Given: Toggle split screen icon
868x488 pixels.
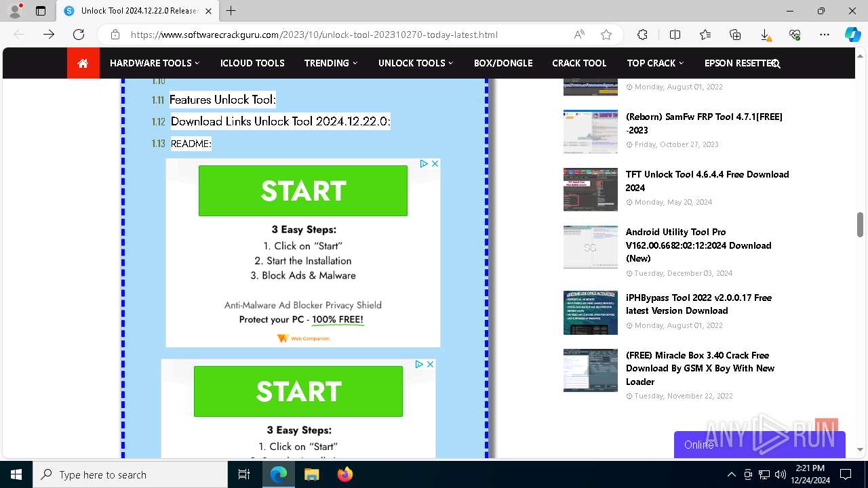Looking at the screenshot, I should (x=675, y=35).
